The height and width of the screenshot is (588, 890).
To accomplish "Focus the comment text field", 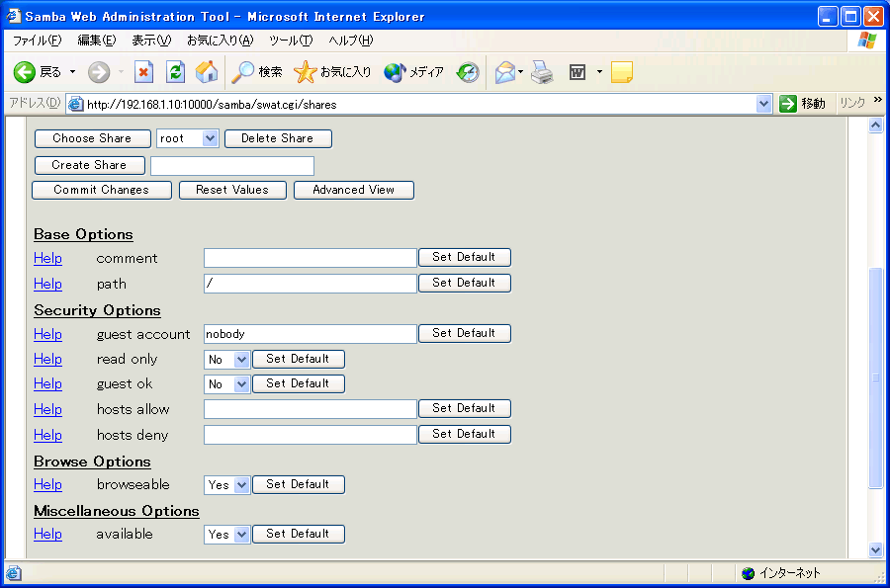I will (x=311, y=258).
